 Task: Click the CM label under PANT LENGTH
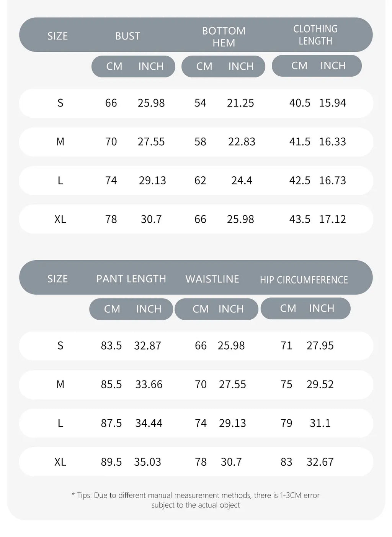pyautogui.click(x=112, y=309)
